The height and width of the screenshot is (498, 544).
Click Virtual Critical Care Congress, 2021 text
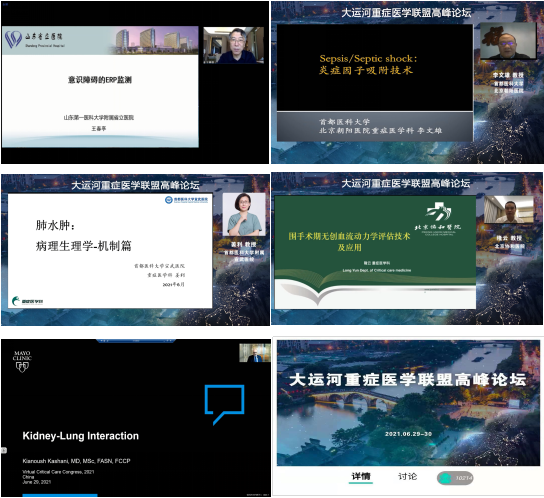[x=58, y=472]
